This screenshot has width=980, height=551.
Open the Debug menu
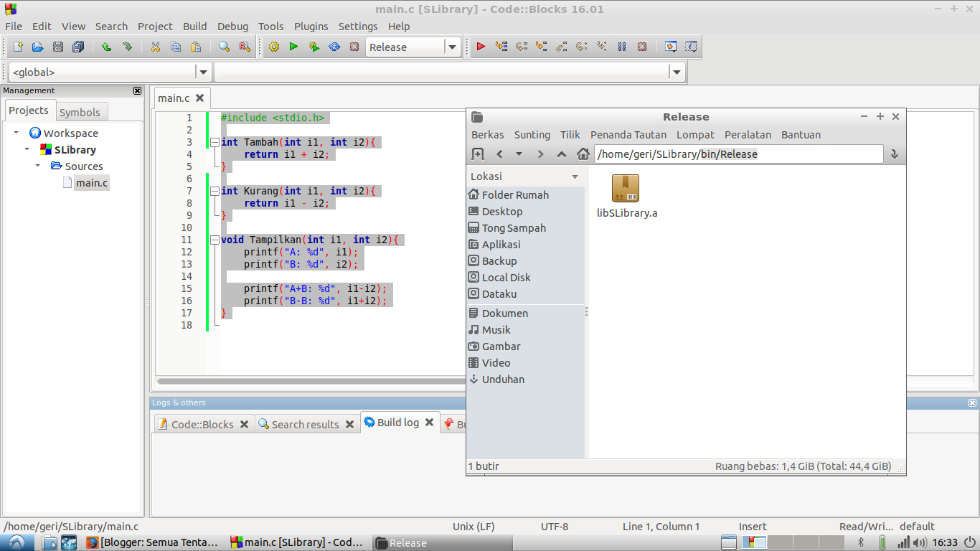click(x=232, y=27)
